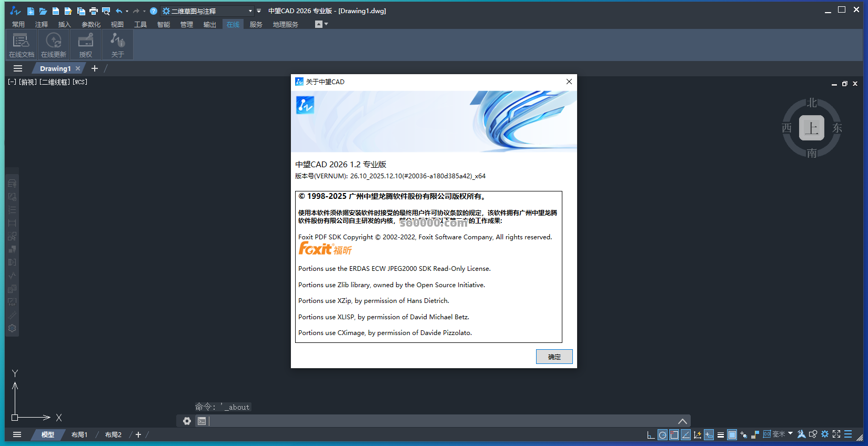The height and width of the screenshot is (446, 868).
Task: Toggle full-screen clean screen icon
Action: (x=836, y=434)
